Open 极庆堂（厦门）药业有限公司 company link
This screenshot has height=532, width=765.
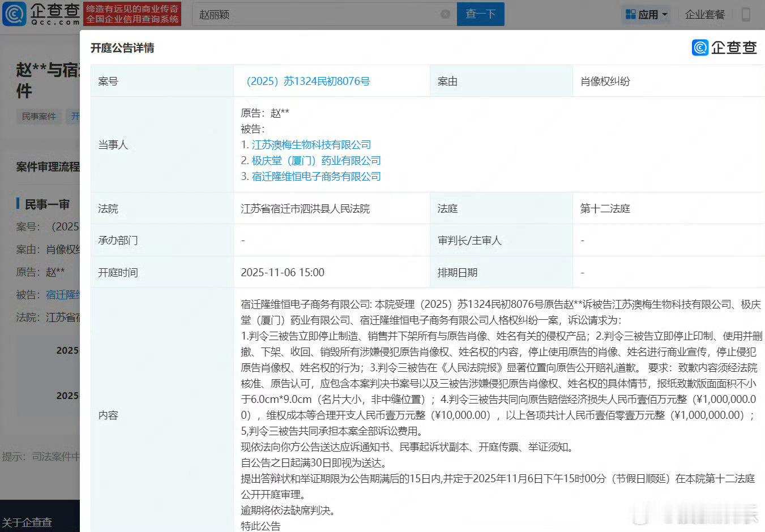316,161
